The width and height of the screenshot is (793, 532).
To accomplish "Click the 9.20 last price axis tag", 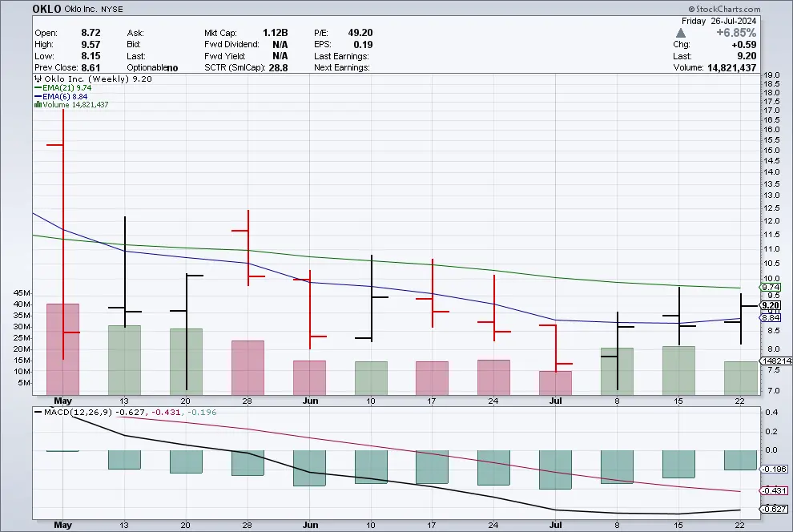I will [771, 305].
